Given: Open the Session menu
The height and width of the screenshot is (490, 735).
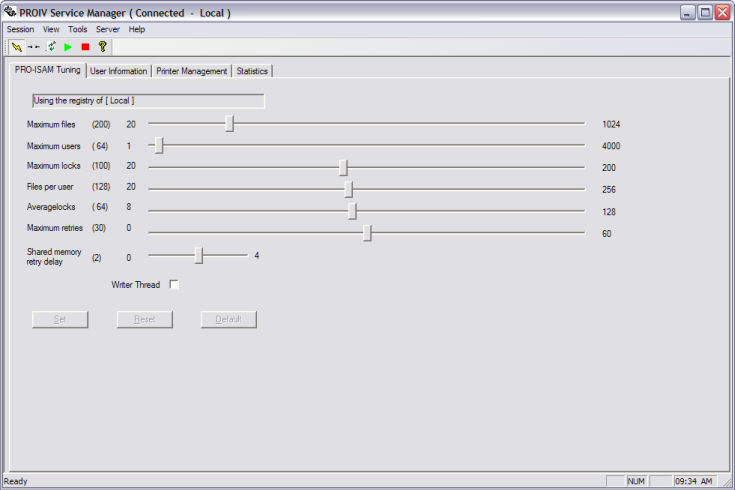Looking at the screenshot, I should pos(20,30).
